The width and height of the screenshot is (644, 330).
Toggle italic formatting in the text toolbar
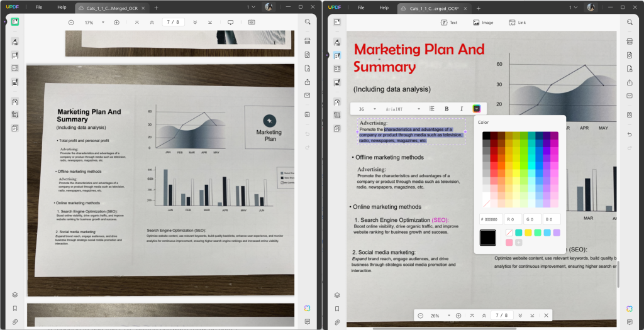pos(461,109)
